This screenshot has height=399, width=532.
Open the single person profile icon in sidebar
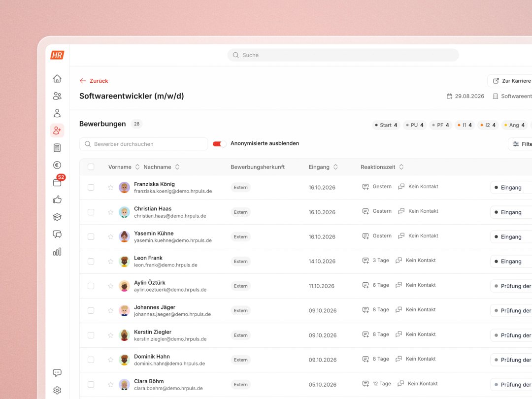click(x=57, y=113)
